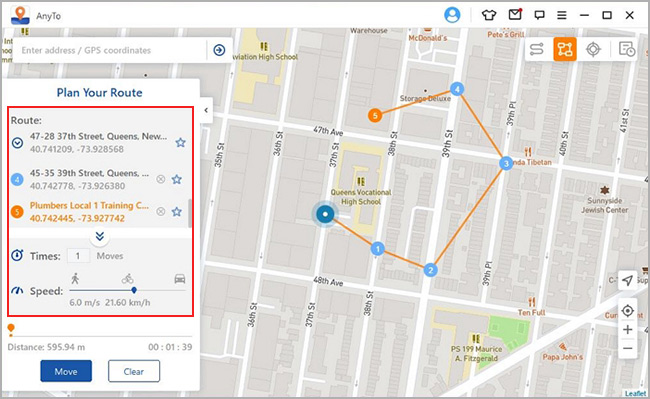The height and width of the screenshot is (399, 650).
Task: Favorite the Plumbers Local 1 Training stop
Action: coord(177,211)
